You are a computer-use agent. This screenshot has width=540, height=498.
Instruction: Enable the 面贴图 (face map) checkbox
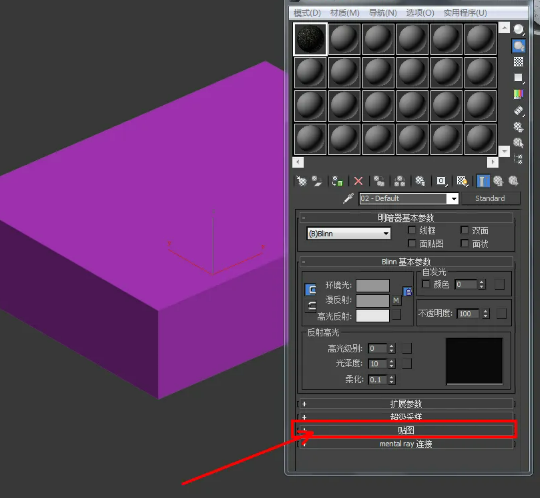click(x=412, y=243)
